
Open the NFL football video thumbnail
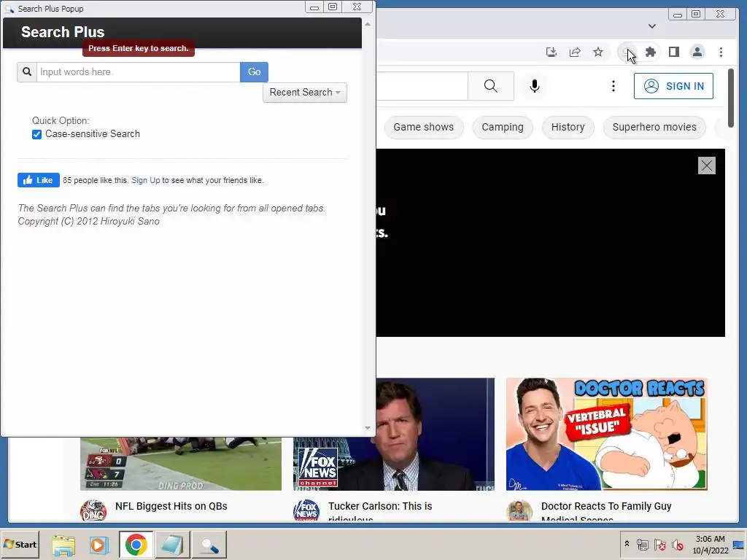click(x=181, y=463)
